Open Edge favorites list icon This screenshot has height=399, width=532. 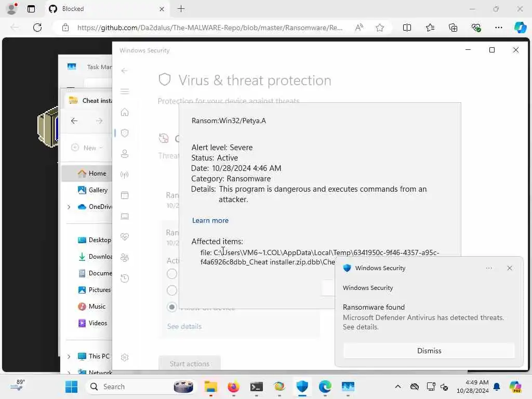pos(430,28)
